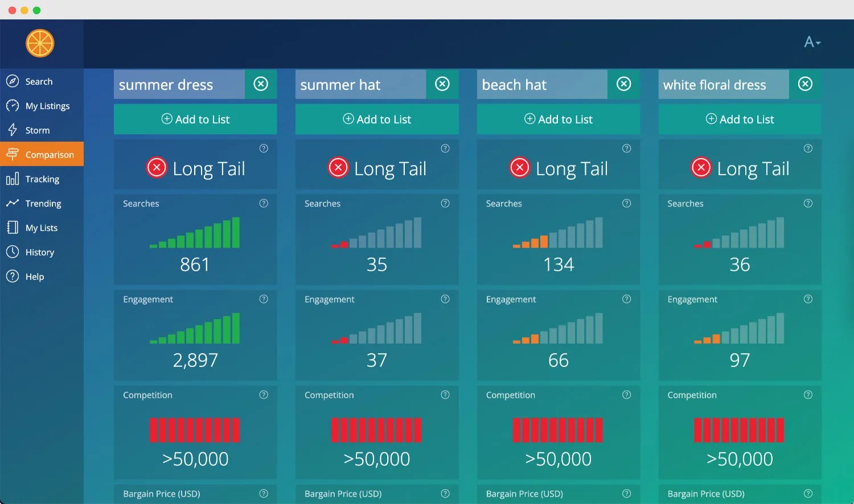Open the Competition tooltip for summer hat
The width and height of the screenshot is (854, 504).
click(x=445, y=394)
